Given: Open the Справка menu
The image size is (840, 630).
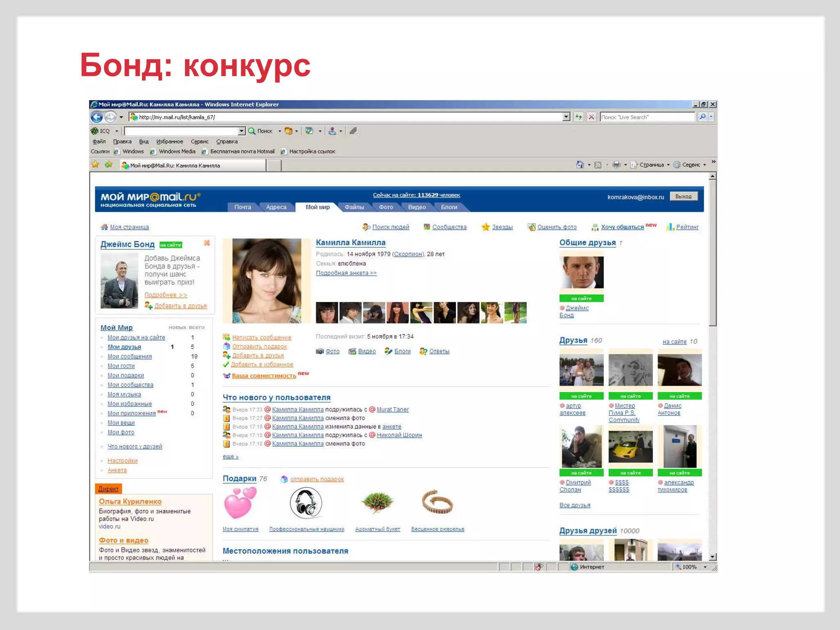Looking at the screenshot, I should click(227, 142).
